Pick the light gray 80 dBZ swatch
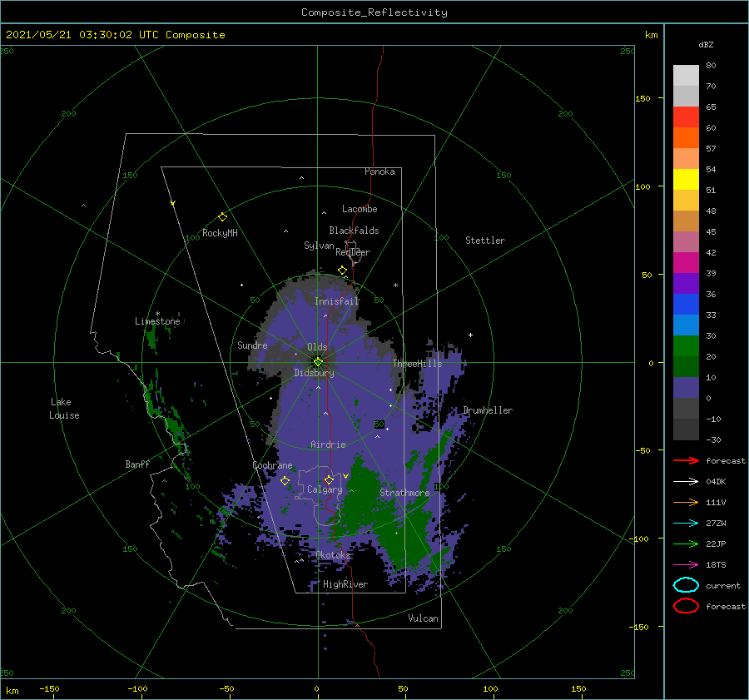The image size is (749, 700). coord(686,76)
